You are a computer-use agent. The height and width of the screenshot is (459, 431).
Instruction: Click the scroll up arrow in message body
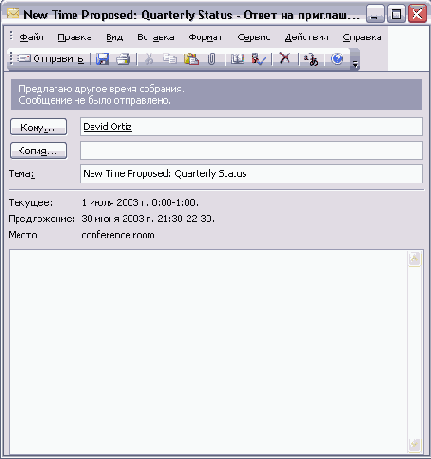coord(414,259)
